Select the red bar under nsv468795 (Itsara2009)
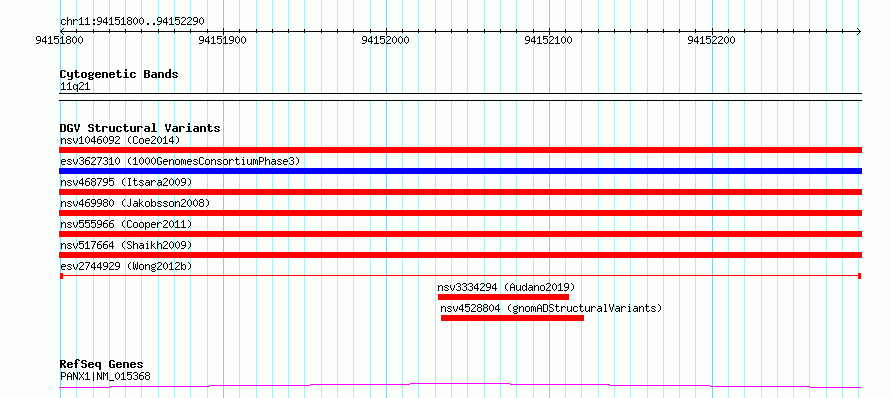Viewport: 890px width, 398px height. pyautogui.click(x=460, y=192)
